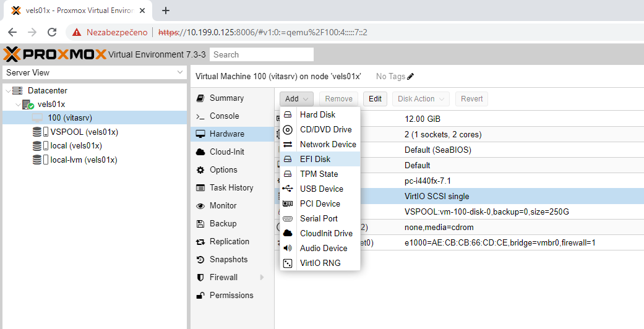Click the Proxmox logo
The image size is (644, 329).
[54, 54]
